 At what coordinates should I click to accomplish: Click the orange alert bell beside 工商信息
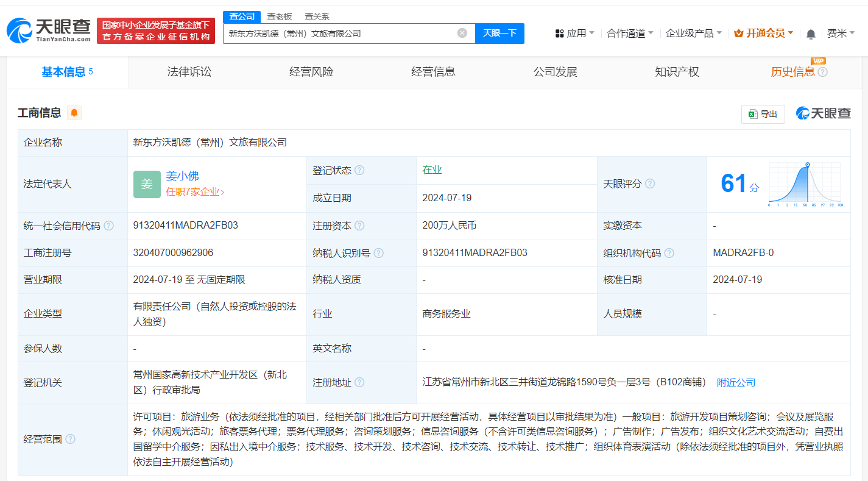pos(74,113)
